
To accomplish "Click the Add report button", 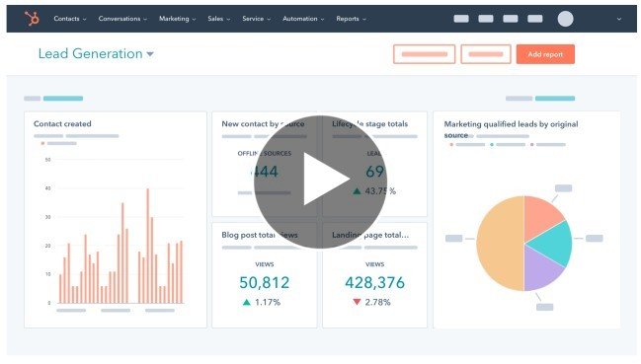I will pyautogui.click(x=545, y=54).
